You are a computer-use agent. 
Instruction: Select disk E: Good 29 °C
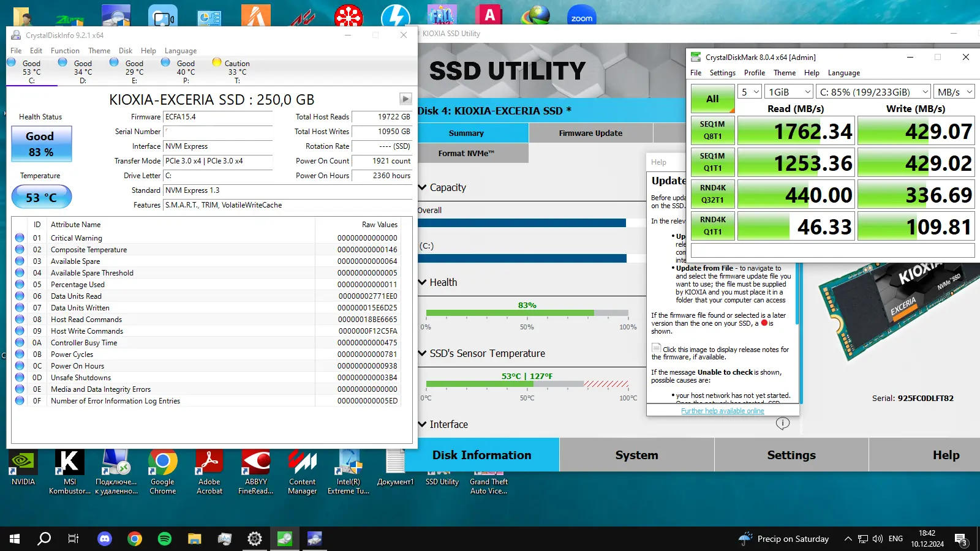point(134,72)
